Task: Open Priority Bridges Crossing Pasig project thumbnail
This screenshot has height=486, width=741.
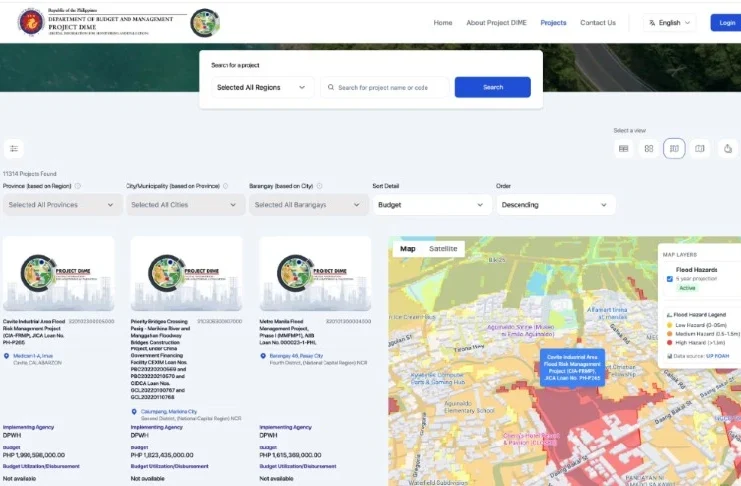Action: click(x=187, y=273)
